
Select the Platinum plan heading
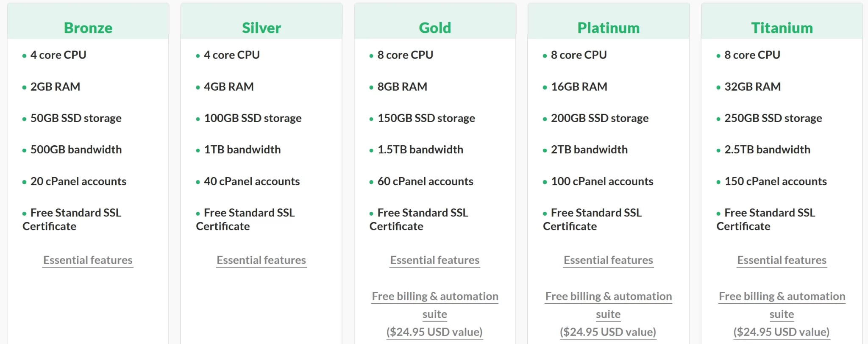pyautogui.click(x=609, y=28)
